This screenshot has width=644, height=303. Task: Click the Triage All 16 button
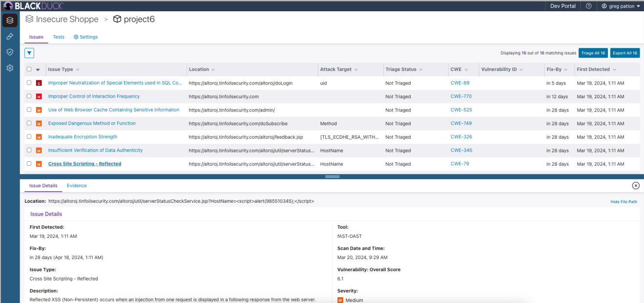[x=593, y=53]
